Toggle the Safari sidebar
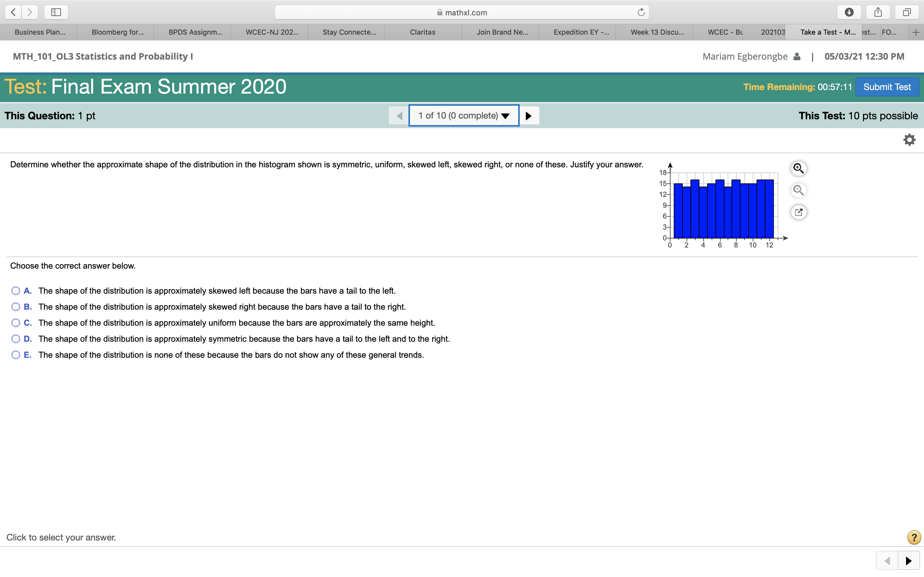The image size is (924, 577). (56, 12)
